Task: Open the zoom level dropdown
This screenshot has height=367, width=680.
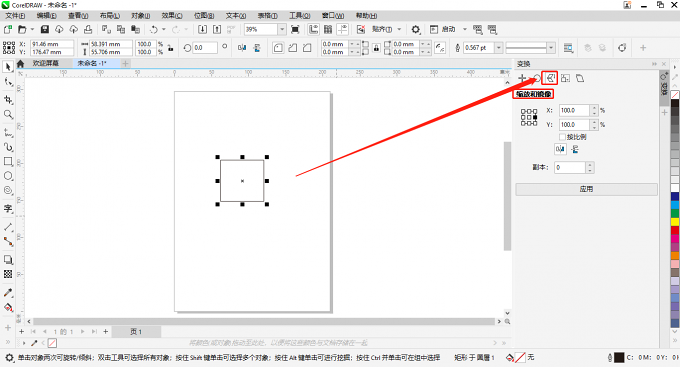Action: tap(282, 29)
